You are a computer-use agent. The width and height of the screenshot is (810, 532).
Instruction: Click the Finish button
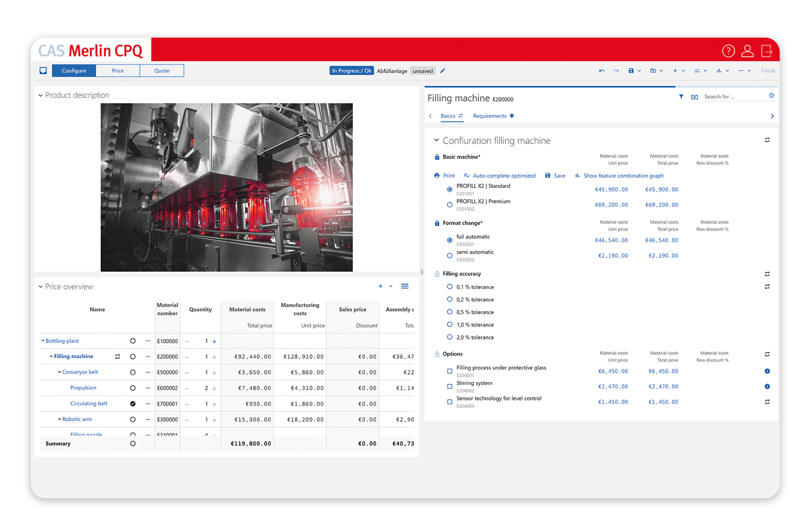point(768,70)
